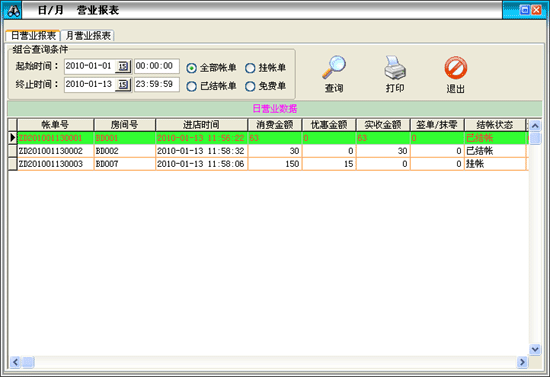Click the 起始时间 time field 00:00:00

157,66
